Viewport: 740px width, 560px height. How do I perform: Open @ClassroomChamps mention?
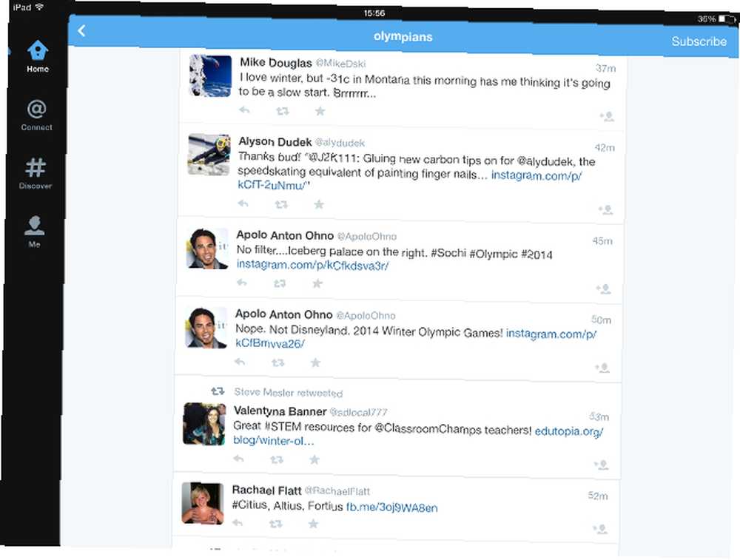pyautogui.click(x=428, y=429)
